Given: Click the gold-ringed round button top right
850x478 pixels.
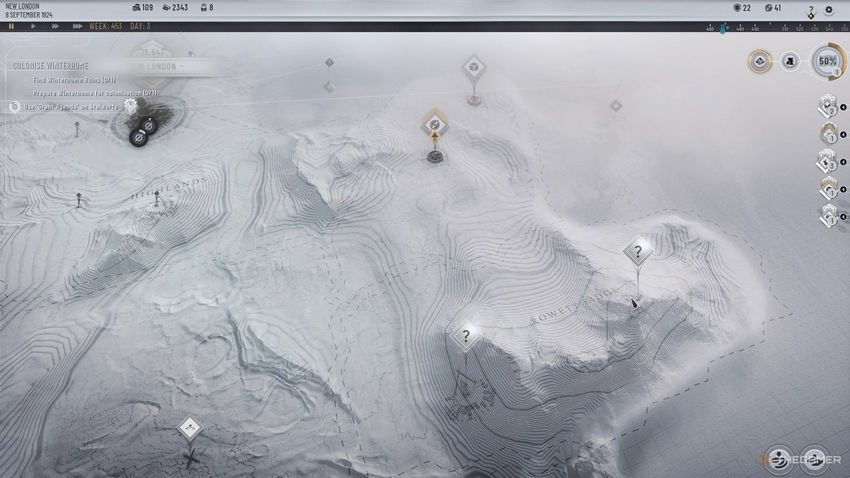Looking at the screenshot, I should [x=759, y=61].
